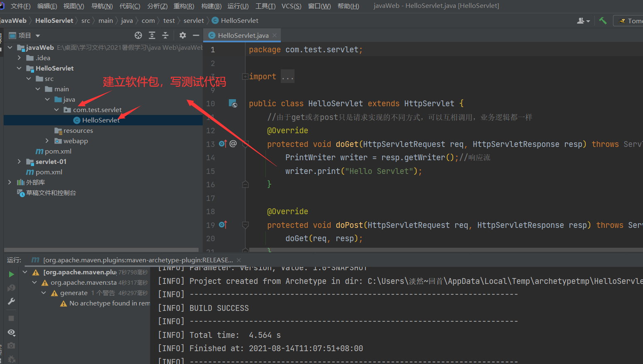Collapse the javaWeb root project node
Viewport: 643px width, 364px height.
10,48
